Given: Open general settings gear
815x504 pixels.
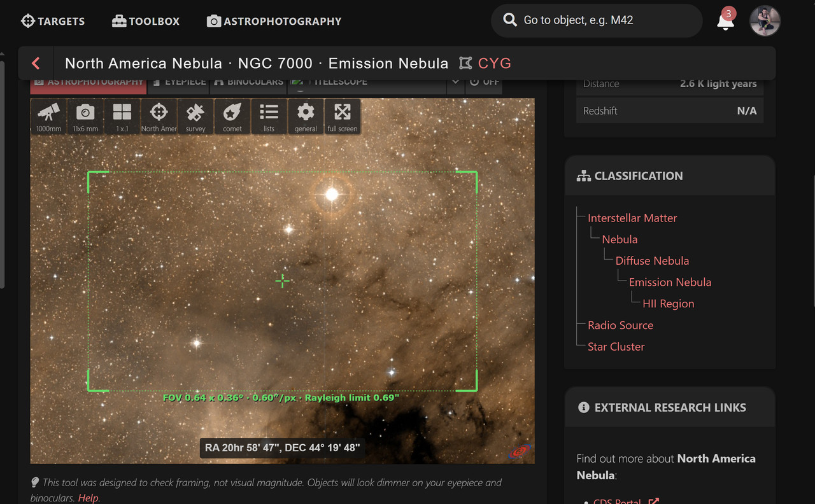Looking at the screenshot, I should [306, 117].
